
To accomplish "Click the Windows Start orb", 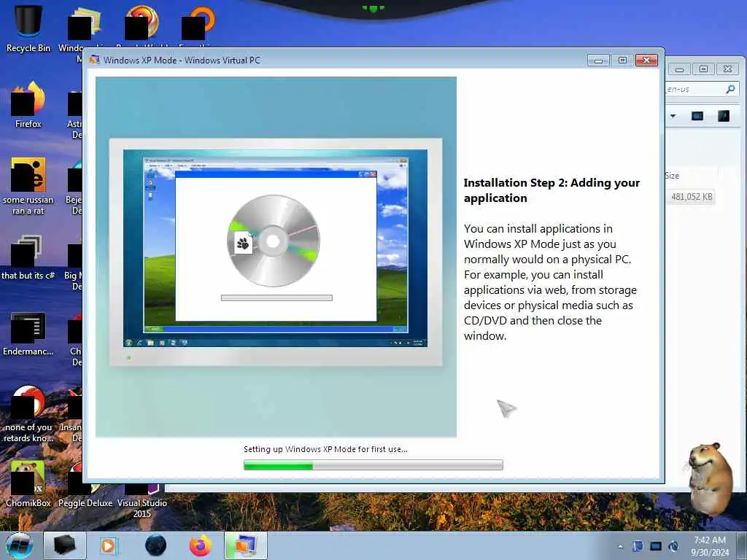I will [x=20, y=545].
